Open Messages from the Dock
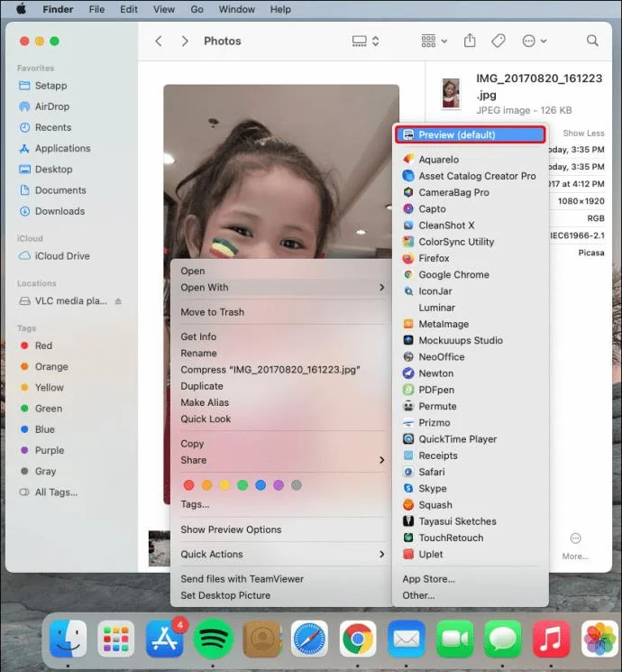The image size is (622, 672). pos(503,639)
